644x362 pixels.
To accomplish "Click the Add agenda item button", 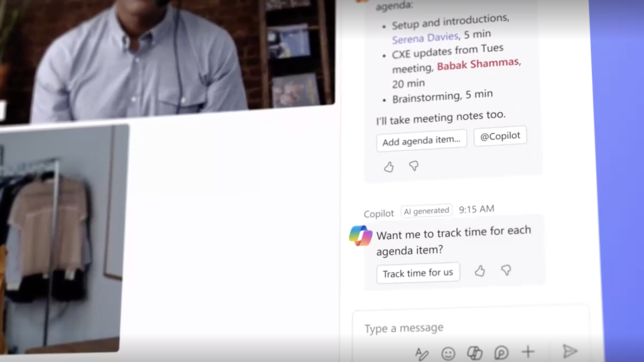I will (x=421, y=140).
